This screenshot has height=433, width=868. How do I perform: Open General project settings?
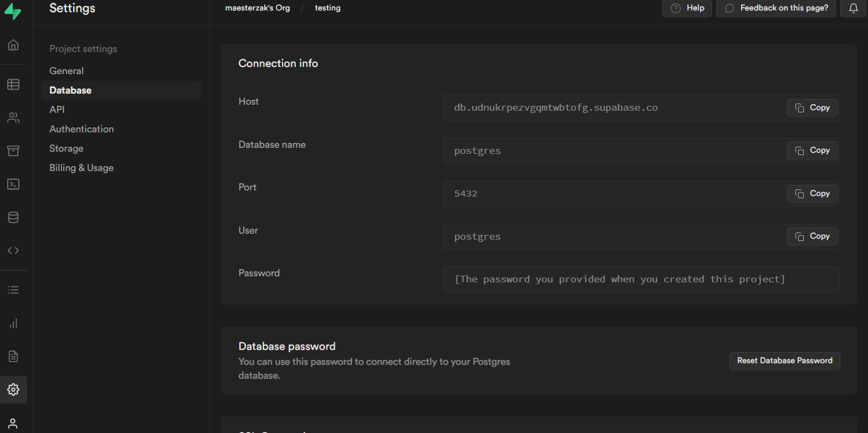coord(121,71)
